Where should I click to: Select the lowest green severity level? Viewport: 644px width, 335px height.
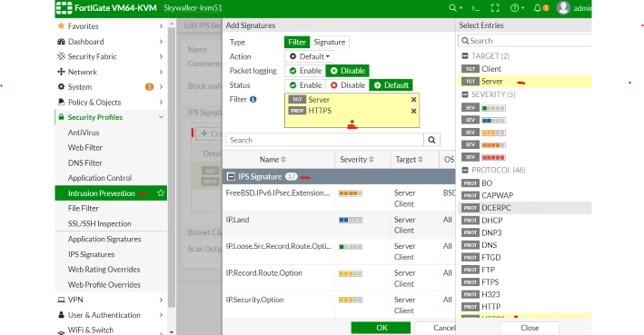[494, 108]
